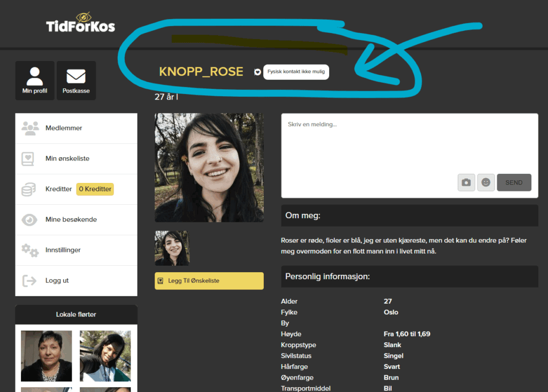Open Mine besøkende
The height and width of the screenshot is (392, 548).
click(76, 220)
